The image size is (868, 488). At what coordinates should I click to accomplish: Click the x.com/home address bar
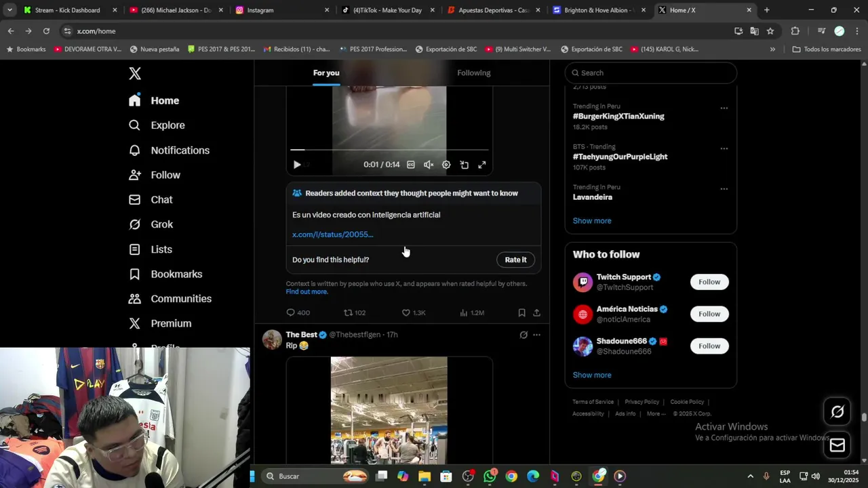click(393, 31)
